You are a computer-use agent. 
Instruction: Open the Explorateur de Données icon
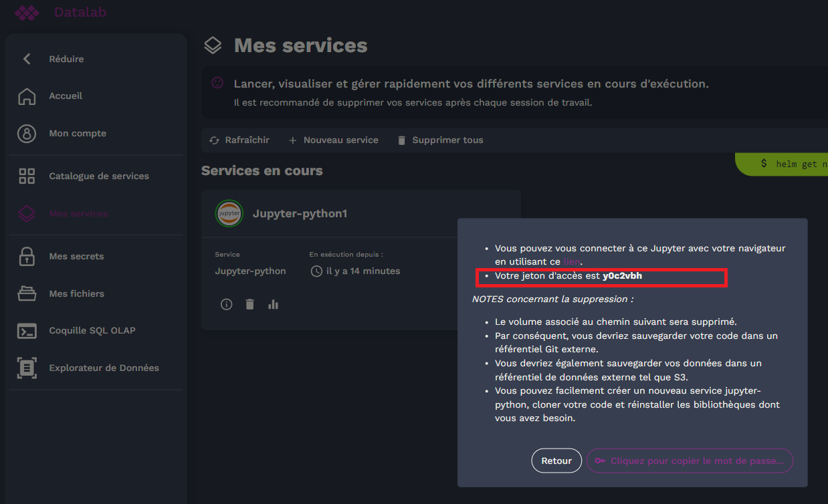coord(25,367)
